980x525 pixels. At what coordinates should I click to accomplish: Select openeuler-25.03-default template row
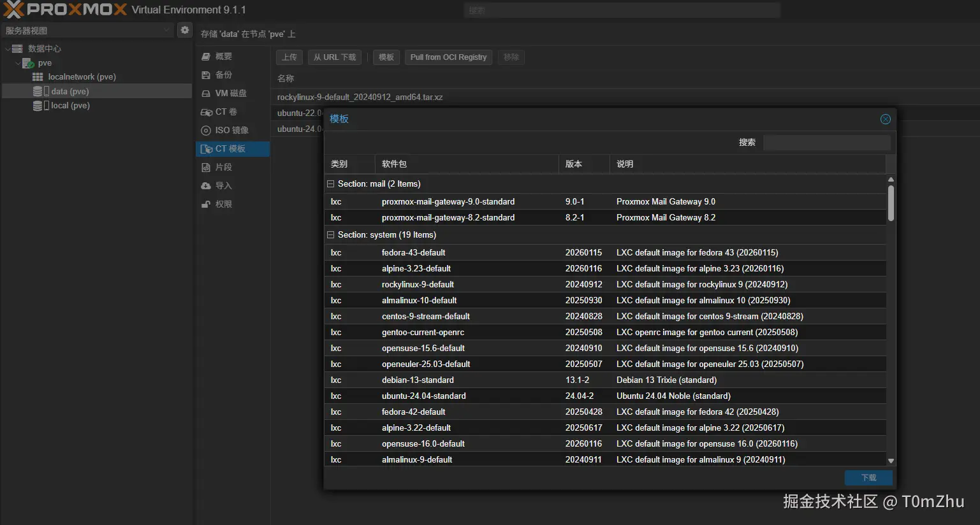pyautogui.click(x=606, y=364)
